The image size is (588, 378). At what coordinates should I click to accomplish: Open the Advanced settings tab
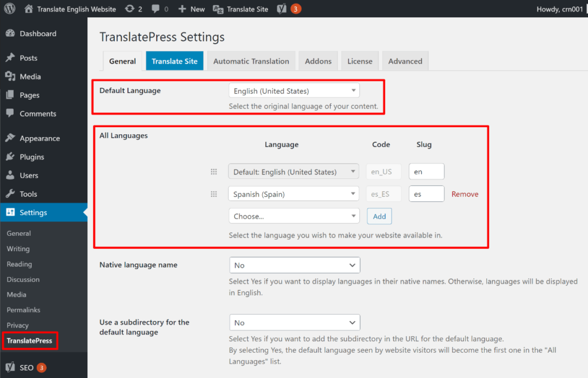click(x=405, y=60)
